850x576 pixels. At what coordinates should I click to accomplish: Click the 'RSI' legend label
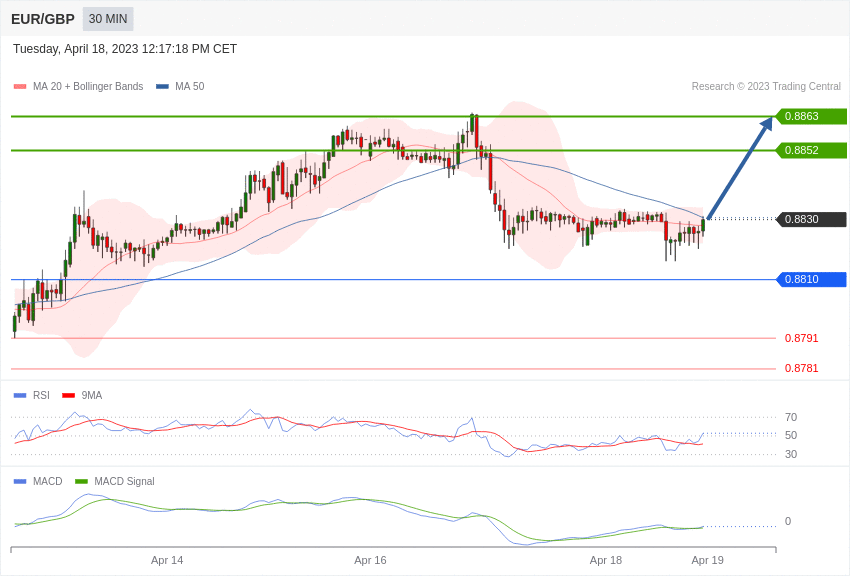(x=41, y=396)
